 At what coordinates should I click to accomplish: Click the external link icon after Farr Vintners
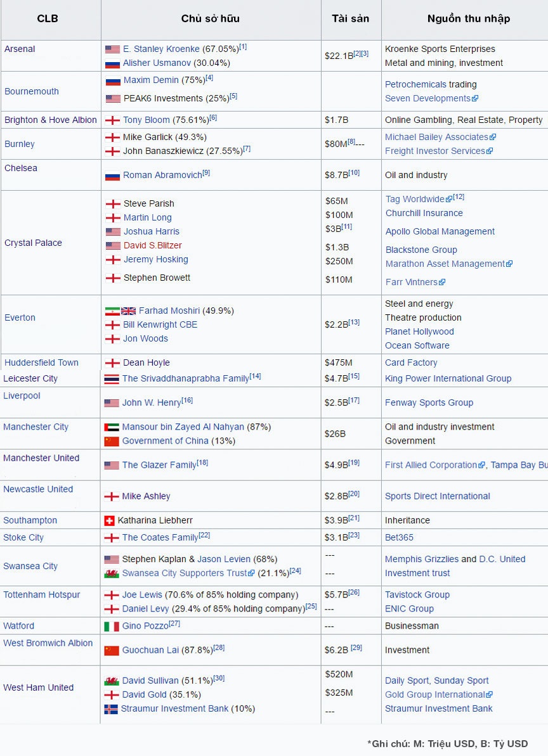[x=442, y=283]
